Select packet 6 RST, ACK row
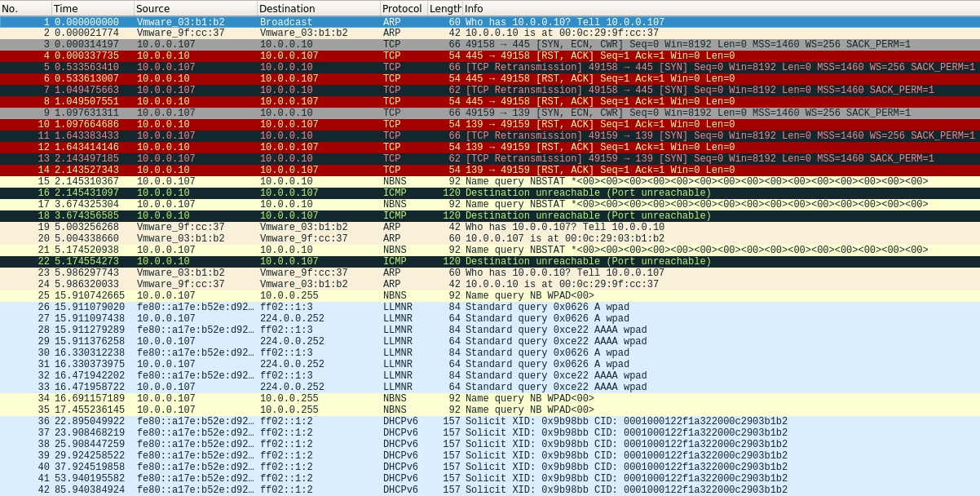Screen dimensions: 980x496 (490, 79)
